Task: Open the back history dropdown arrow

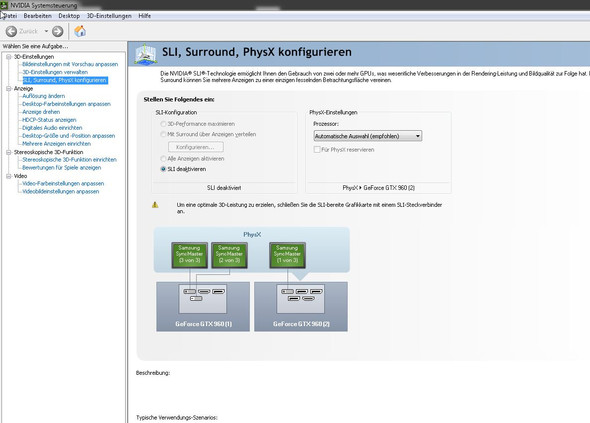Action: [x=46, y=31]
